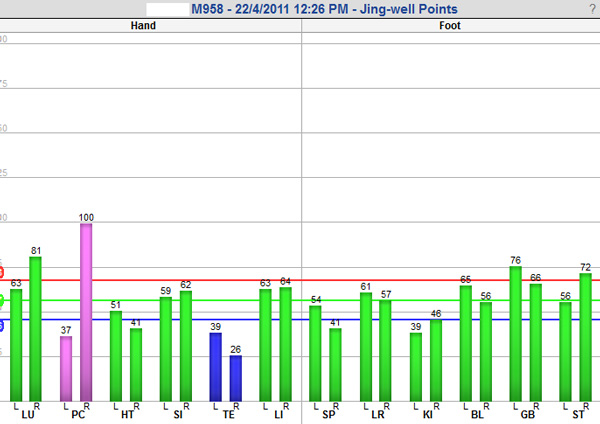Click the LR left bar valued 61
The width and height of the screenshot is (600, 424).
[366, 346]
